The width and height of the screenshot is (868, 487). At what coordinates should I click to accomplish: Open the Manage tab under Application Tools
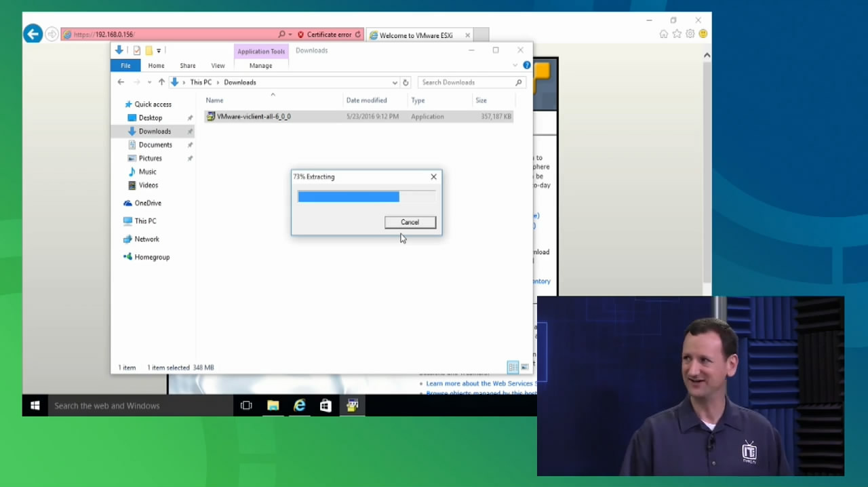[x=260, y=66]
